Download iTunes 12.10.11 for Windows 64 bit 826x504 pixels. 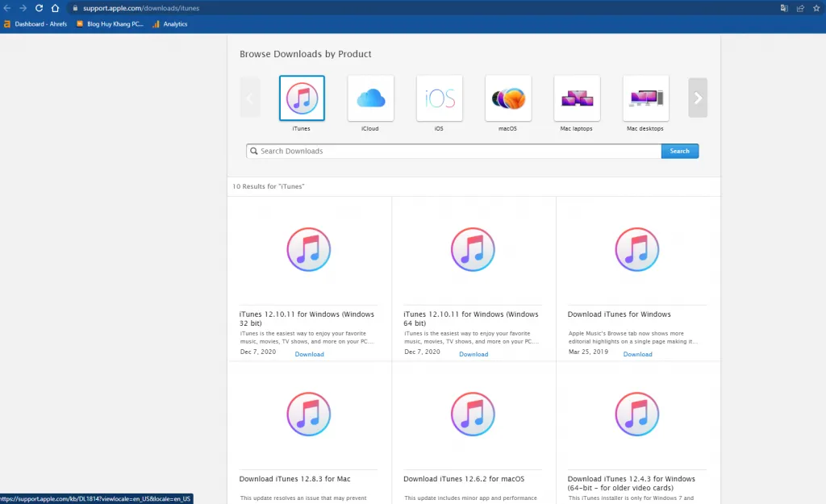[x=473, y=354]
